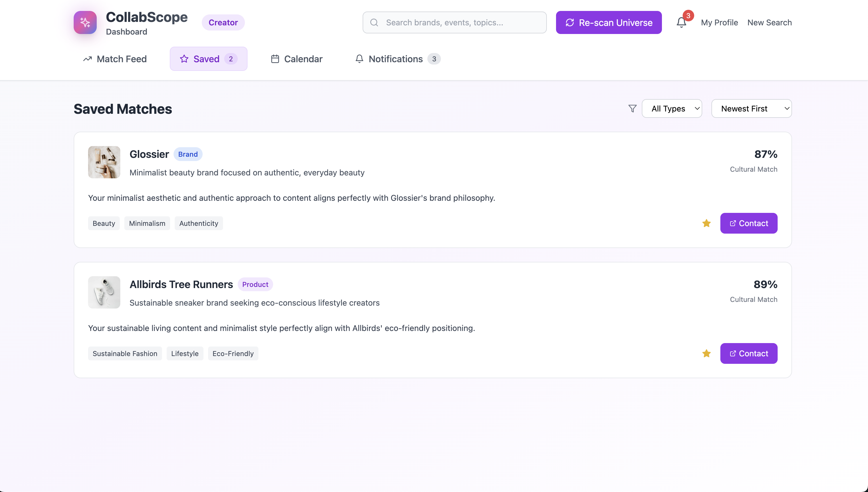Click the Allbirds sneaker thumbnail
The image size is (868, 492).
point(104,292)
